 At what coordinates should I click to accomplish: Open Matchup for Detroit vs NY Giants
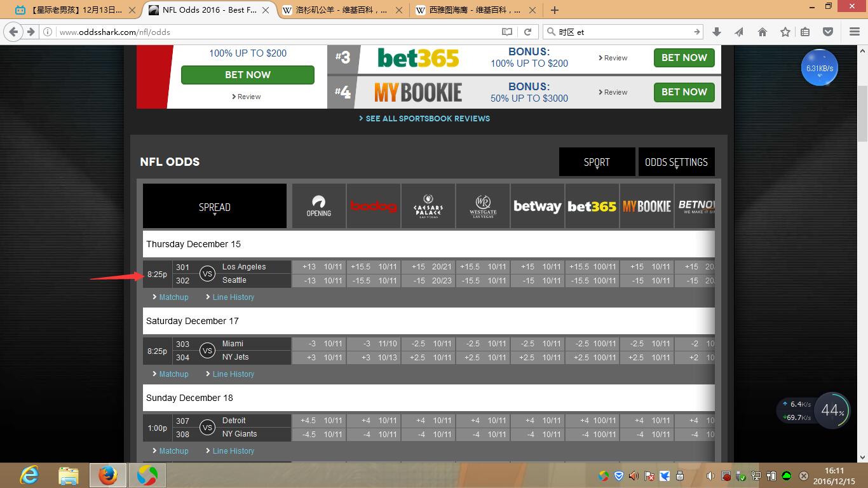coord(170,451)
